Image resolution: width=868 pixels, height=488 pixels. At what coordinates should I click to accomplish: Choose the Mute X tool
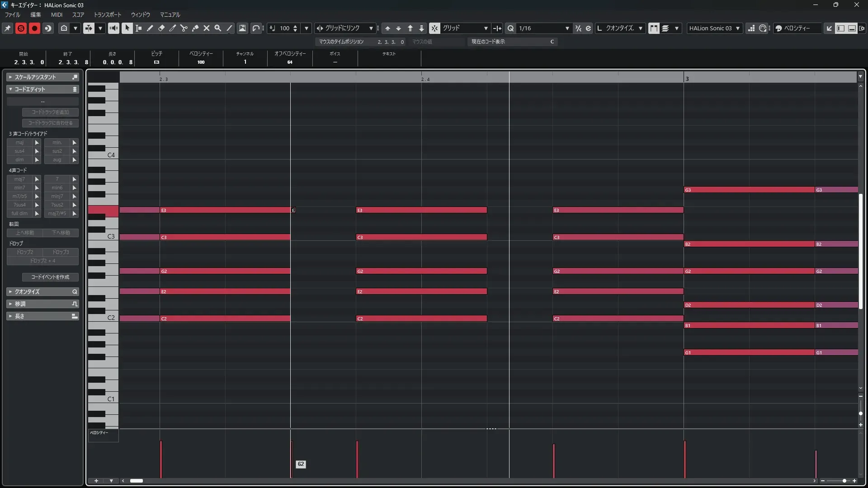pyautogui.click(x=207, y=28)
